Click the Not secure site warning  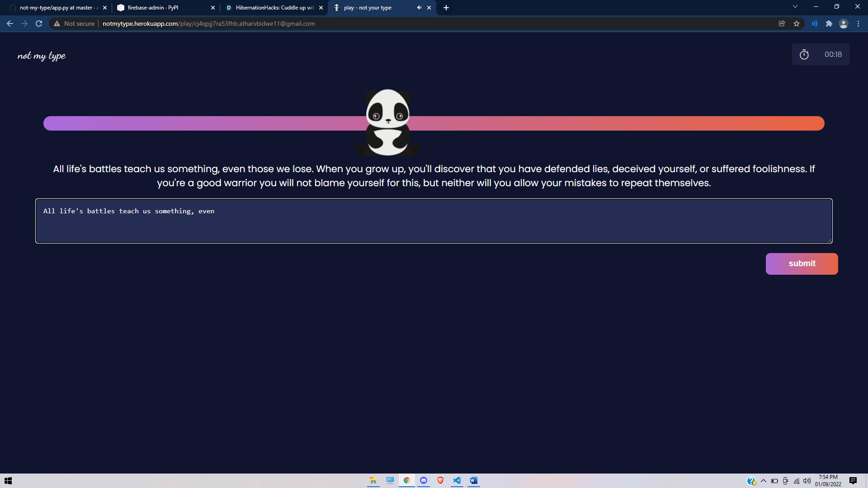point(74,23)
